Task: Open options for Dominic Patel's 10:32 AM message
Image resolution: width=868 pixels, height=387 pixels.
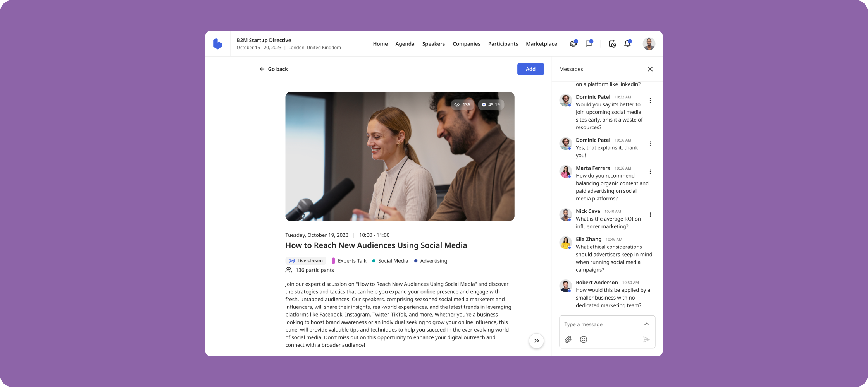Action: (x=650, y=101)
